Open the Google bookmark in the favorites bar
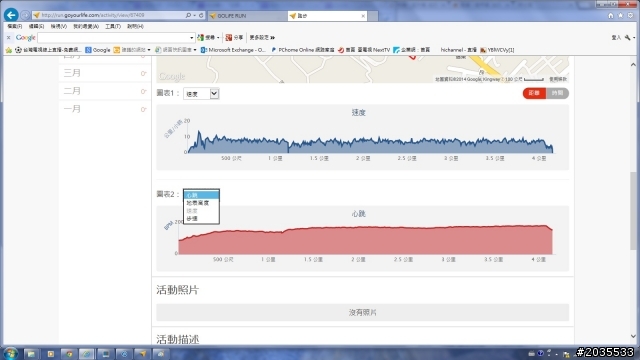Viewport: 640px width, 360px height. click(x=98, y=50)
